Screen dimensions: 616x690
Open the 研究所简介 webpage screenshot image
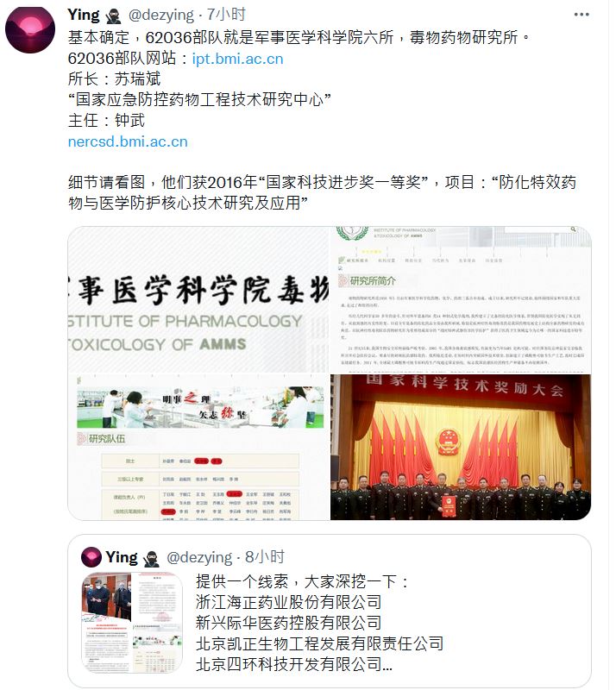pos(461,299)
